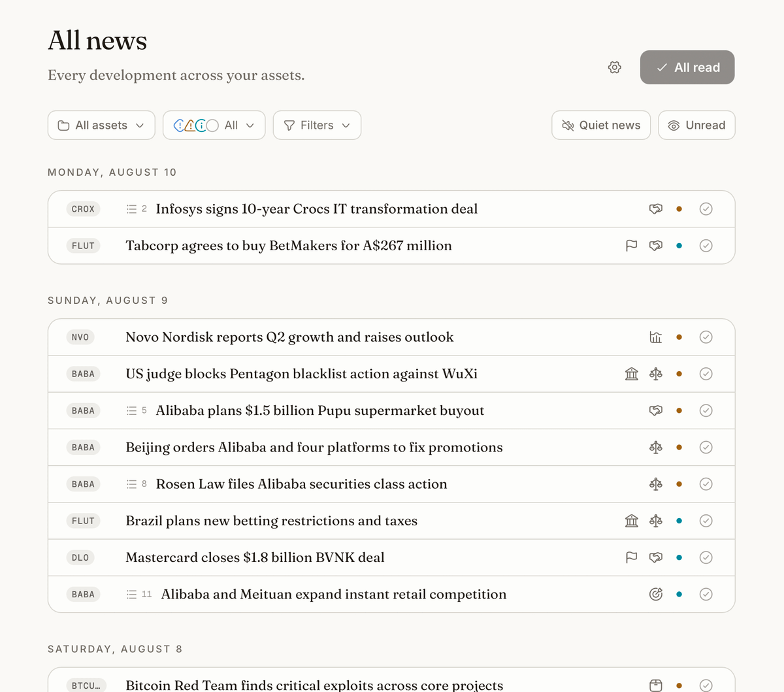
Task: Open Brazil plans new betting restrictions headline
Action: [x=271, y=521]
